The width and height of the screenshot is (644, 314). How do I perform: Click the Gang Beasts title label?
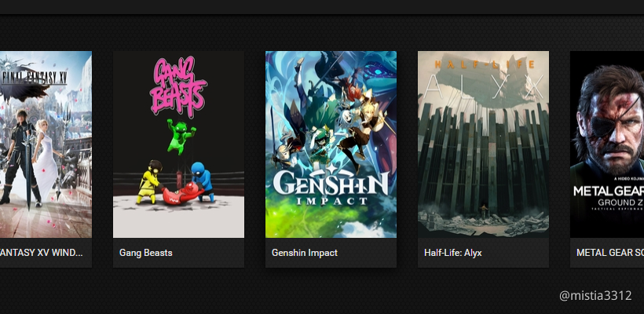[x=146, y=253]
